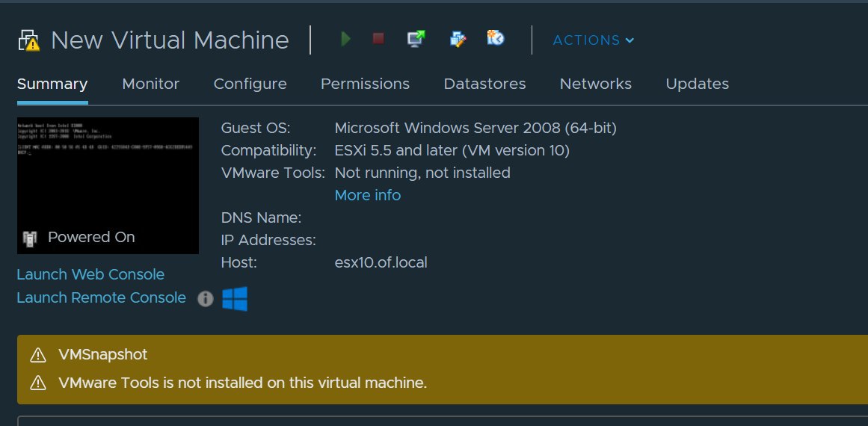Click the DNS Name label
868x426 pixels.
pos(261,218)
